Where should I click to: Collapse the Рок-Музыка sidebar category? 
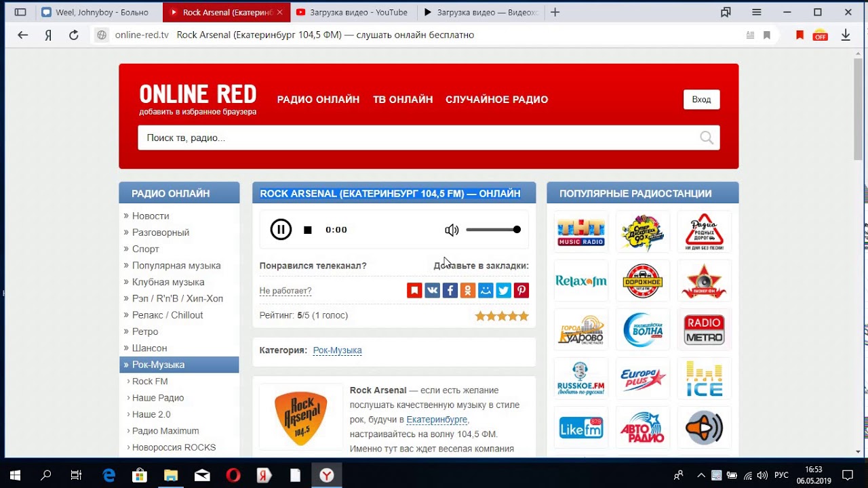coord(179,365)
